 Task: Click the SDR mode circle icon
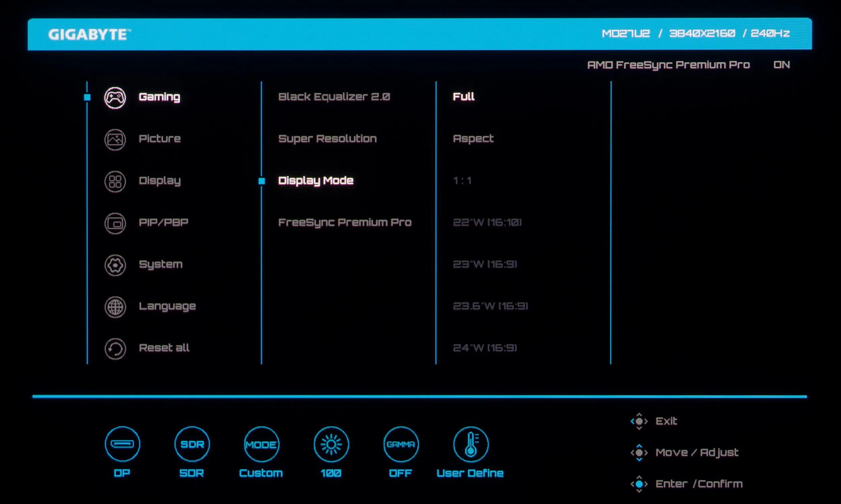(x=192, y=444)
